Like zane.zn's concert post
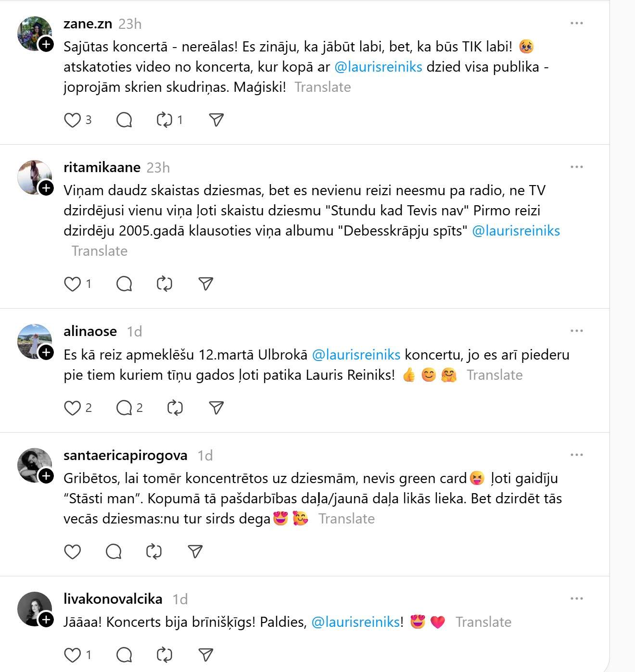Image resolution: width=635 pixels, height=672 pixels. (x=73, y=120)
